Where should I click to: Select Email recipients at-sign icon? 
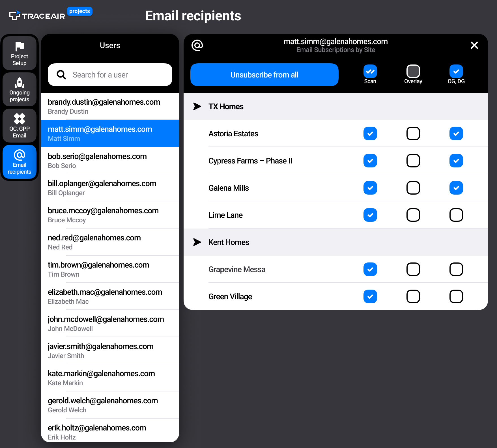(20, 155)
